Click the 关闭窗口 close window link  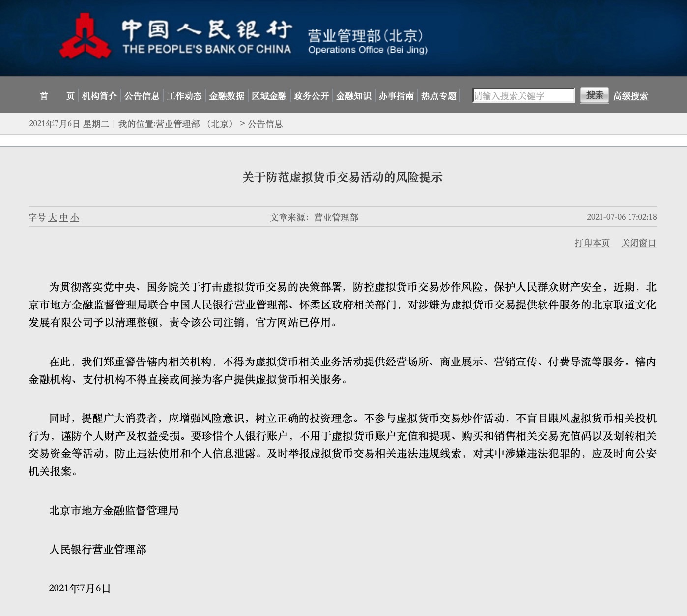pos(639,242)
